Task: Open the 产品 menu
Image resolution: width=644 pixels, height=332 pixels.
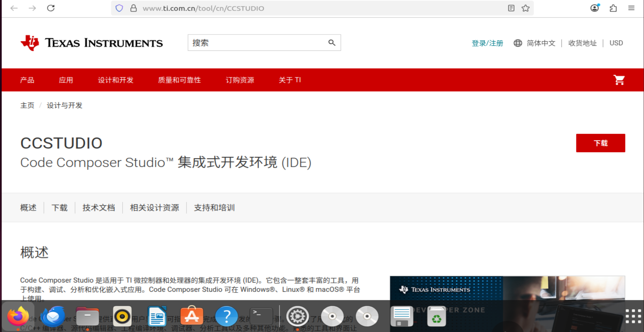Action: (27, 80)
